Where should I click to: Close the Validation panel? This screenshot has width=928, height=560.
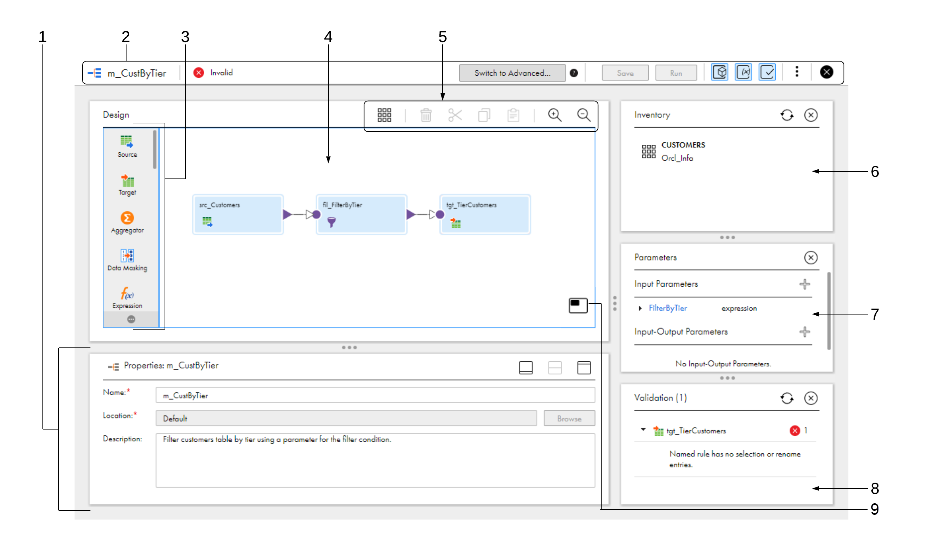point(811,398)
